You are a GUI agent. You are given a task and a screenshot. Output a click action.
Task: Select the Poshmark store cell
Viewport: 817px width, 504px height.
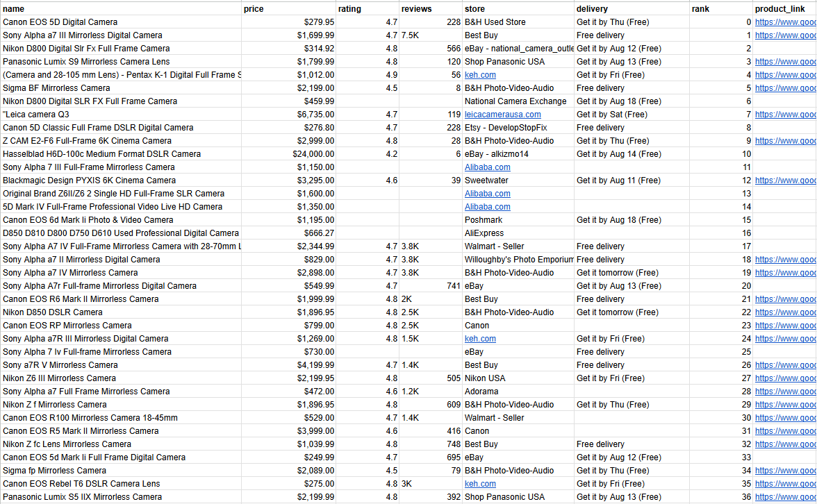point(518,220)
